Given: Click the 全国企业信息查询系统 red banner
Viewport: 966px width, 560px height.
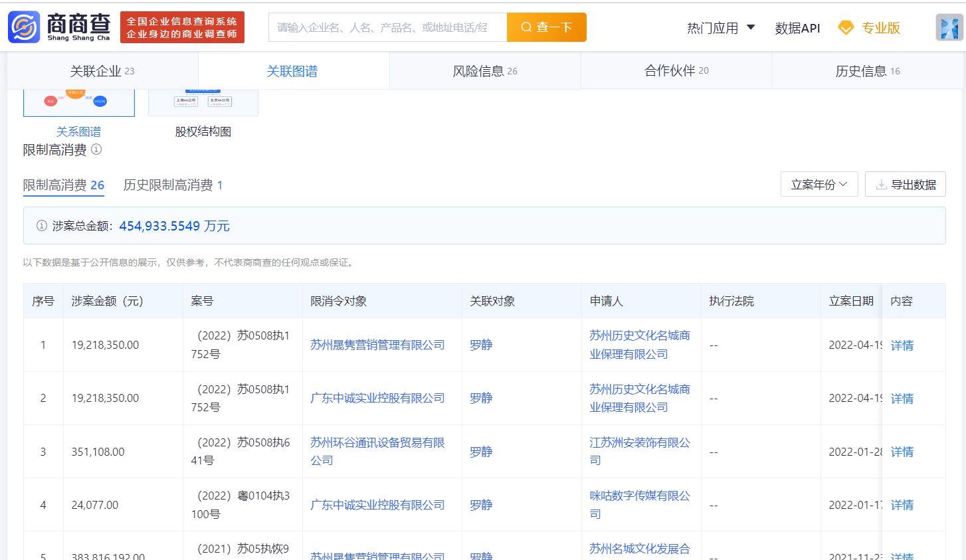Looking at the screenshot, I should (182, 27).
